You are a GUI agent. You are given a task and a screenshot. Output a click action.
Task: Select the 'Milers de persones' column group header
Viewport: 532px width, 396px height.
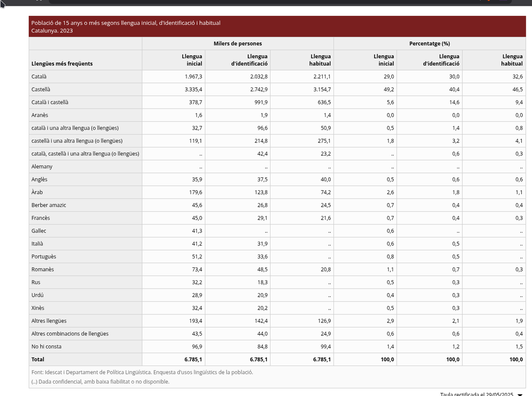[x=238, y=43]
